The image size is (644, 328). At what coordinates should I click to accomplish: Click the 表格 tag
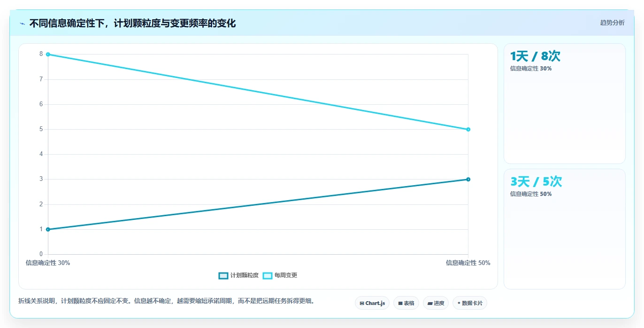406,303
